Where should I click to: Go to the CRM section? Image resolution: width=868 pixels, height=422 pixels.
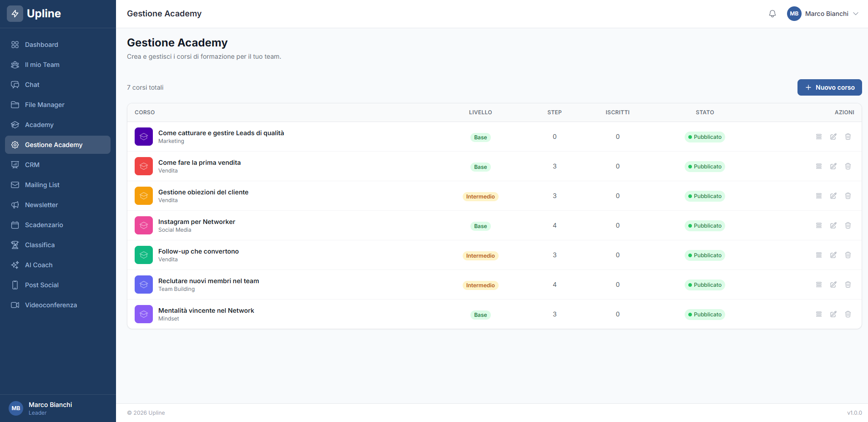32,165
